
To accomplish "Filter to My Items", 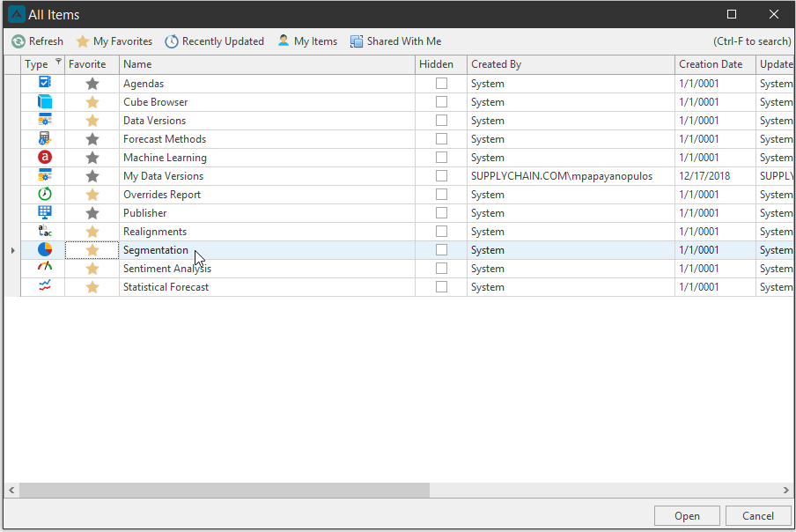I will tap(307, 41).
